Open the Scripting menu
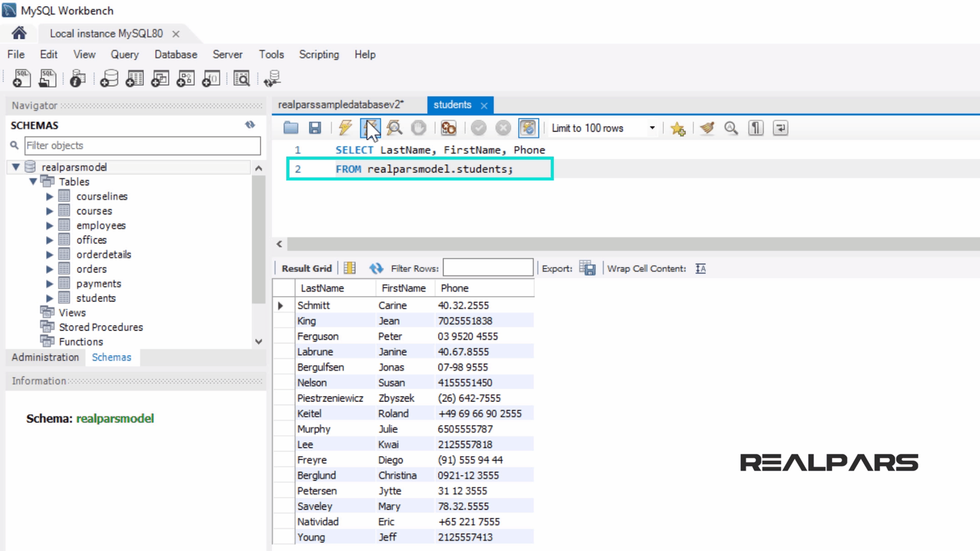980x551 pixels. (318, 55)
